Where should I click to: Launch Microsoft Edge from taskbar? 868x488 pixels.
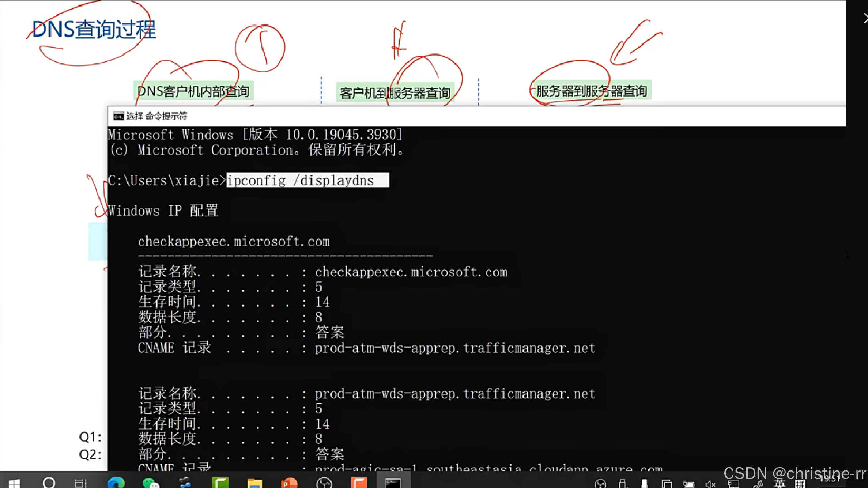[116, 483]
